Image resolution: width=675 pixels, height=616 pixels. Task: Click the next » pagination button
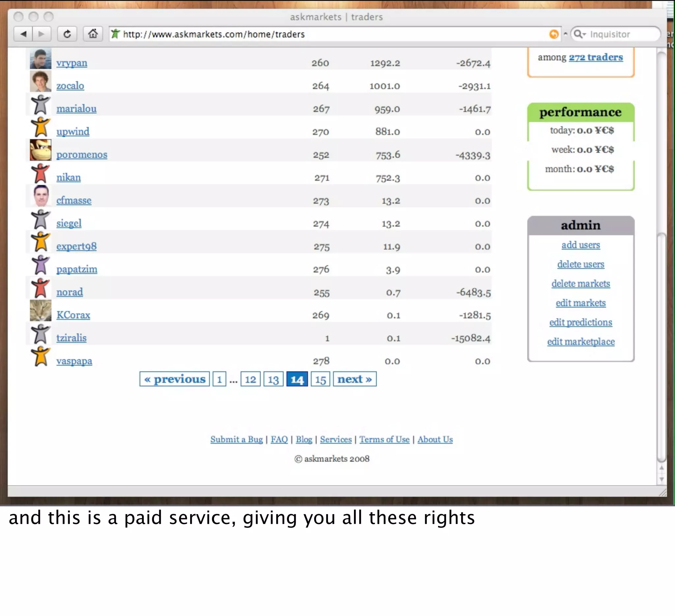355,379
